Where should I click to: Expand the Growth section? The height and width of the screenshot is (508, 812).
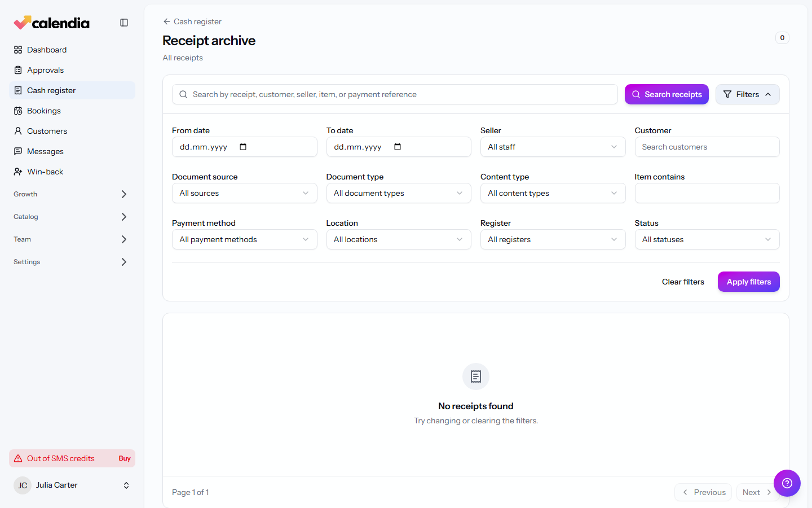[72, 194]
